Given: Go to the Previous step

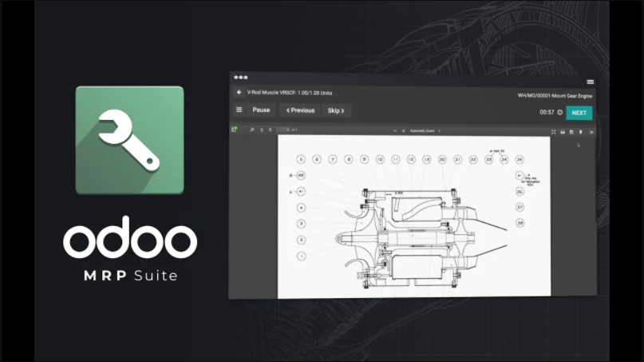Looking at the screenshot, I should pos(300,110).
